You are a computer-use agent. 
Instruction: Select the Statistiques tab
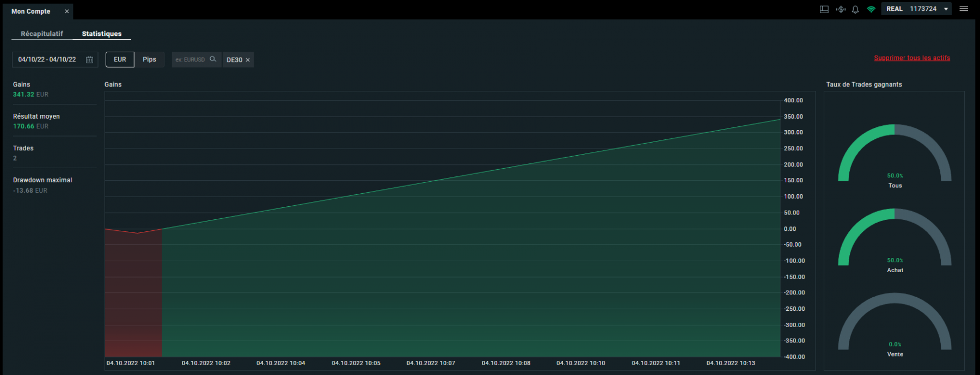[102, 34]
